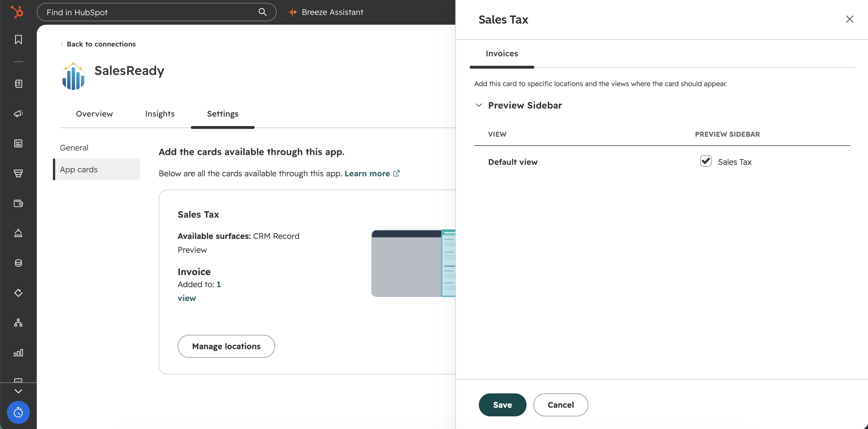
Task: Select the Settings tab
Action: point(222,114)
